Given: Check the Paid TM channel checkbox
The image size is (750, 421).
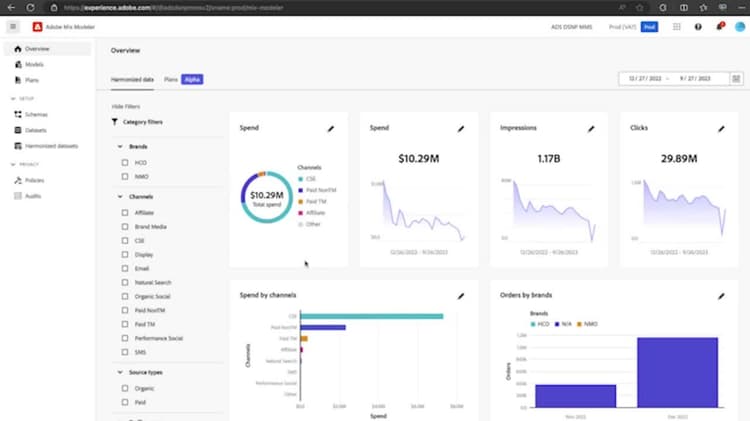Looking at the screenshot, I should point(125,324).
